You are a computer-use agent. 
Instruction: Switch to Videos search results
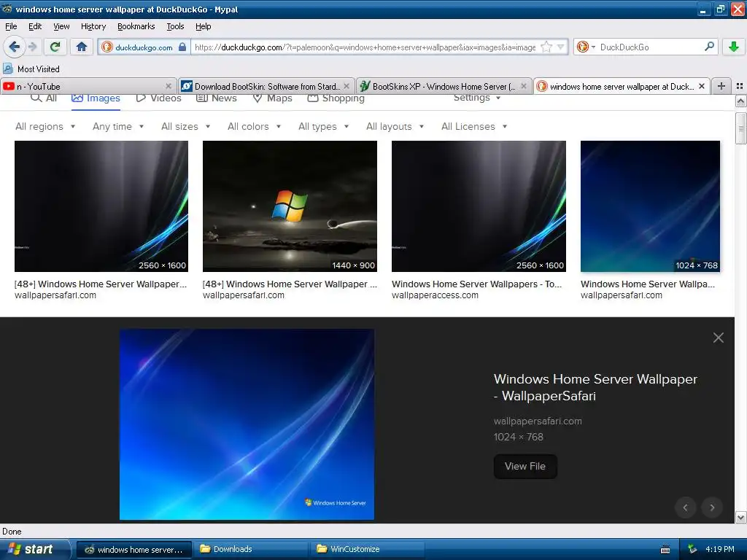click(x=158, y=98)
